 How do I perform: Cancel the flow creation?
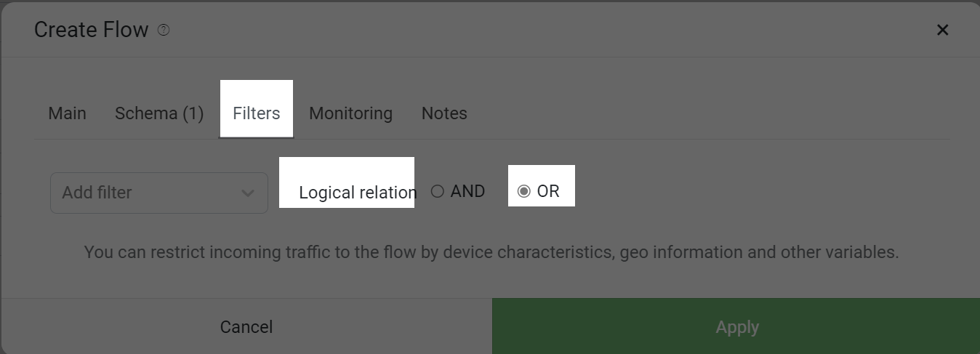coord(246,327)
